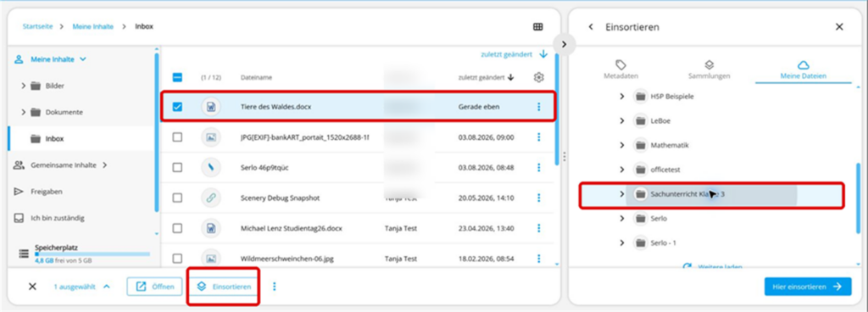868x312 pixels.
Task: Click image icon of bankART portrait file
Action: pyautogui.click(x=210, y=137)
